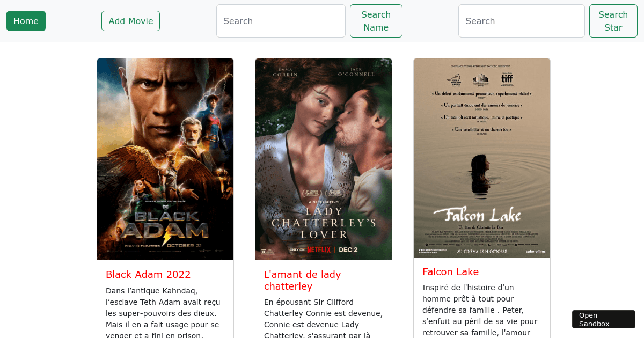The height and width of the screenshot is (338, 644).
Task: Click the TIFF logo on Falcon Lake poster
Action: (507, 79)
